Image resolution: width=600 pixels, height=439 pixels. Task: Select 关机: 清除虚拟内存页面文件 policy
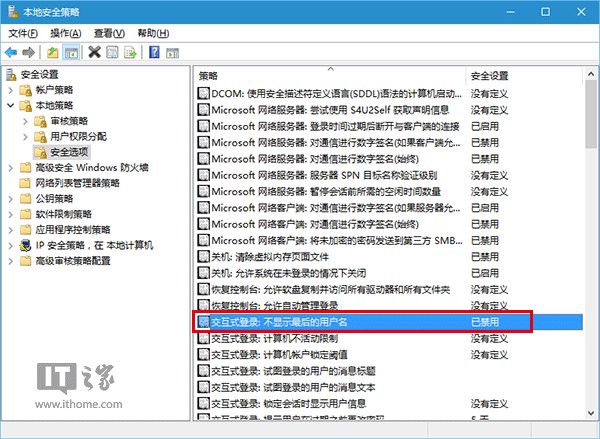point(390,257)
